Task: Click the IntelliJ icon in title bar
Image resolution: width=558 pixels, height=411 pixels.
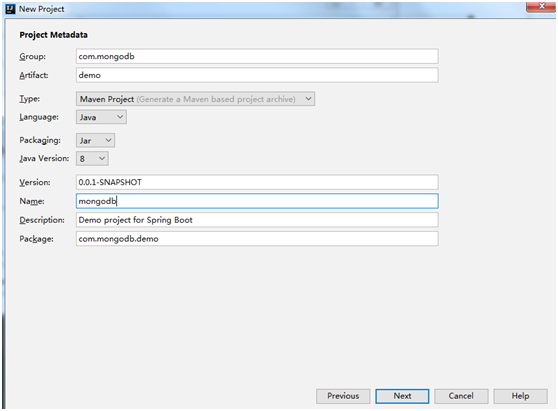Action: point(10,9)
